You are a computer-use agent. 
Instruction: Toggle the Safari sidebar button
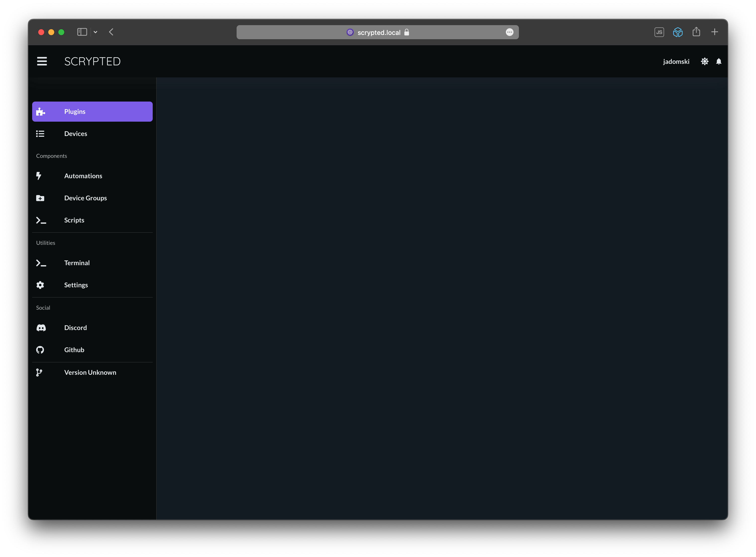[82, 32]
